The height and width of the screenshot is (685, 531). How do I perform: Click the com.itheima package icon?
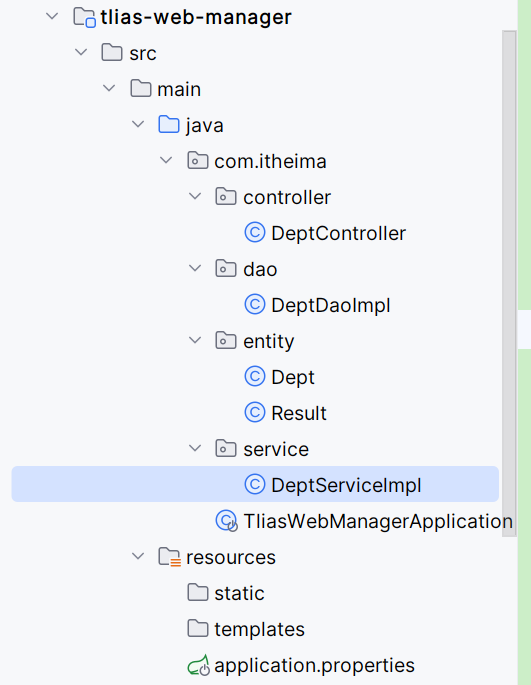[198, 161]
